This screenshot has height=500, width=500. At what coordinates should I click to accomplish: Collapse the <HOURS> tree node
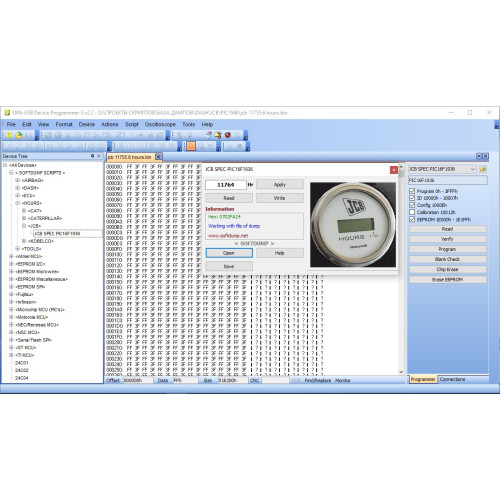[x=17, y=203]
